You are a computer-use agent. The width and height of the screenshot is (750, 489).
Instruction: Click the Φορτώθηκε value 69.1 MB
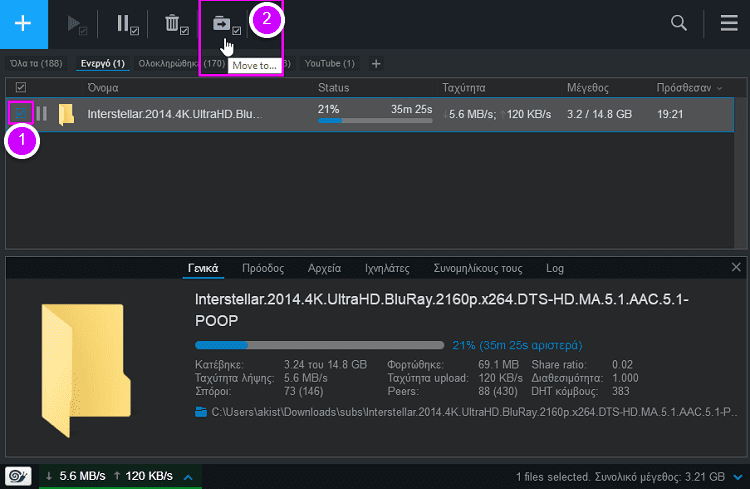click(498, 365)
